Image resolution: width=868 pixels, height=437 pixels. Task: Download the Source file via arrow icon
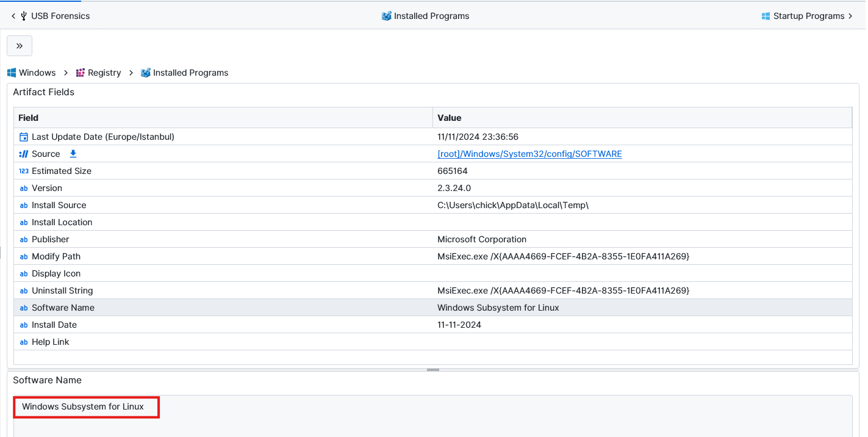click(73, 154)
